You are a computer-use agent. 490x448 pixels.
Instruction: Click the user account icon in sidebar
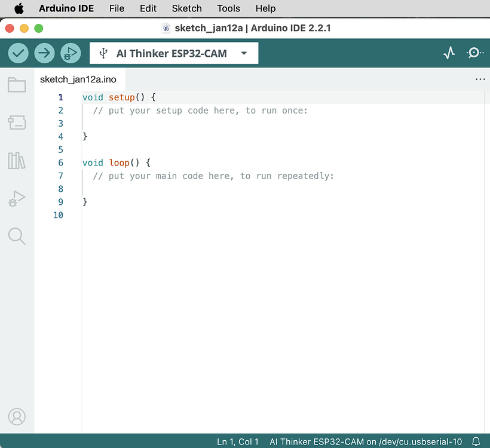[x=17, y=417]
